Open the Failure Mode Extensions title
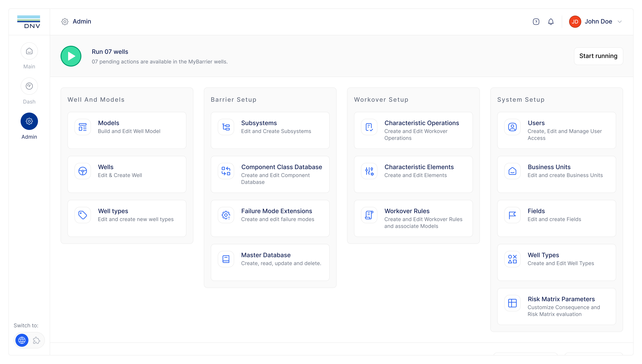Viewport: 642px width, 364px height. coord(276,211)
